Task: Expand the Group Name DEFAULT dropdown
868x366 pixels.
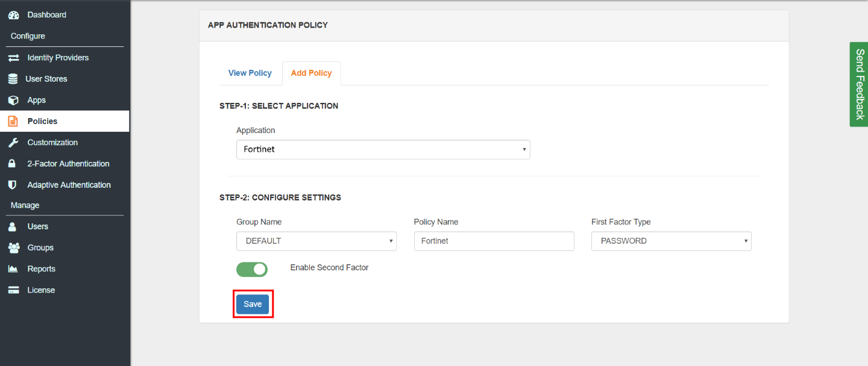Action: pyautogui.click(x=316, y=241)
